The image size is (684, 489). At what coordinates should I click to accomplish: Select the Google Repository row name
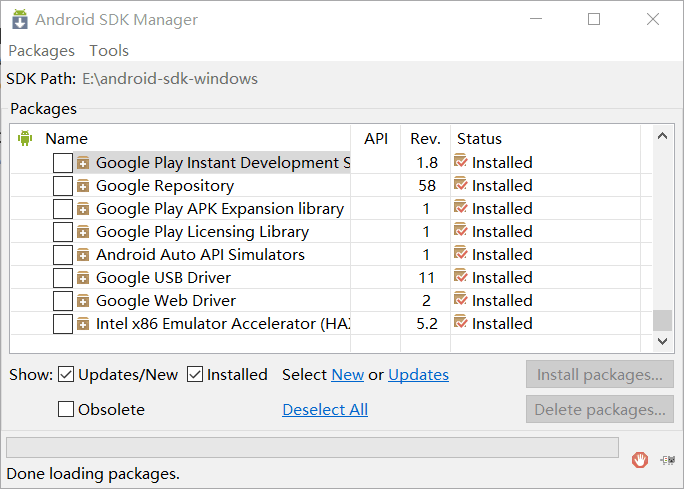point(165,186)
